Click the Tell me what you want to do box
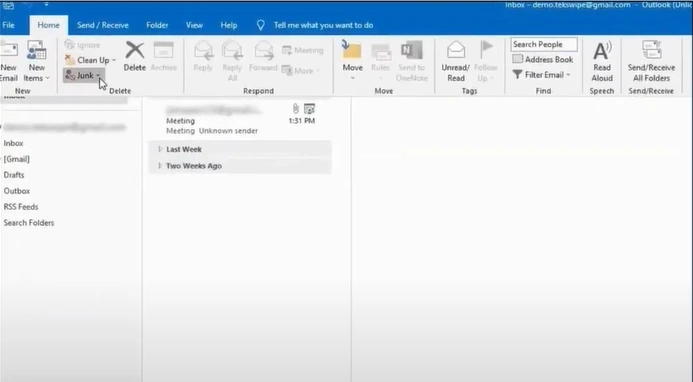Image resolution: width=693 pixels, height=382 pixels. click(x=323, y=25)
